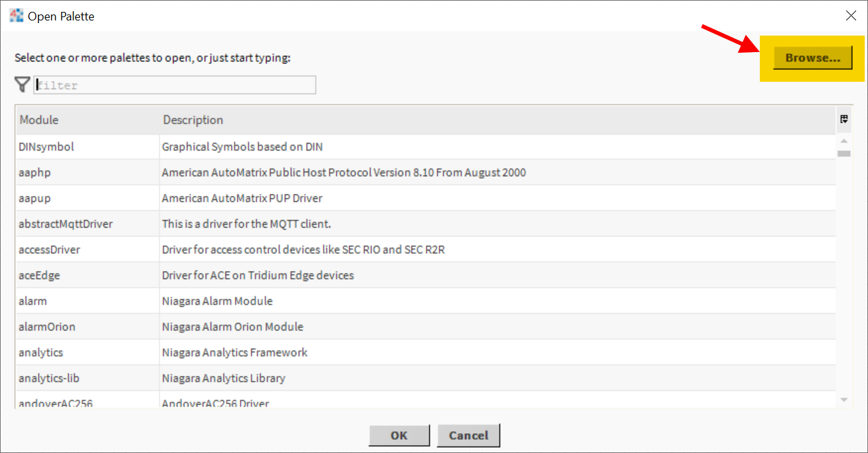868x453 pixels.
Task: Click 'Graphical Symbols based on DIN' description
Action: [x=242, y=147]
